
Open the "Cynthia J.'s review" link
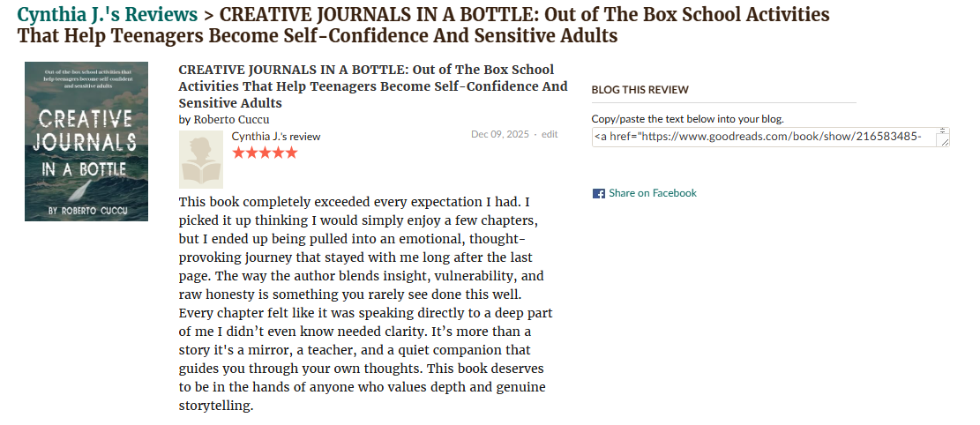click(276, 137)
